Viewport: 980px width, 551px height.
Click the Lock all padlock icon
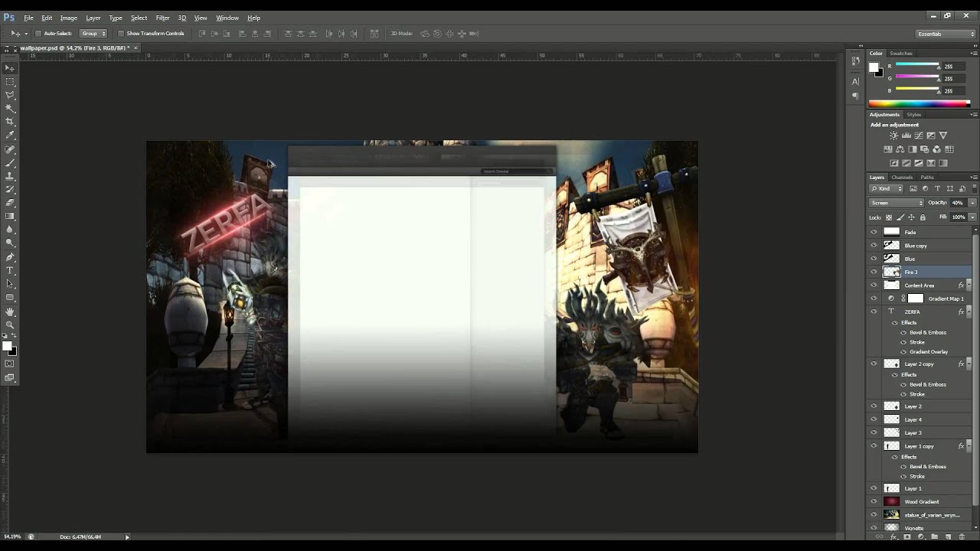click(x=923, y=217)
